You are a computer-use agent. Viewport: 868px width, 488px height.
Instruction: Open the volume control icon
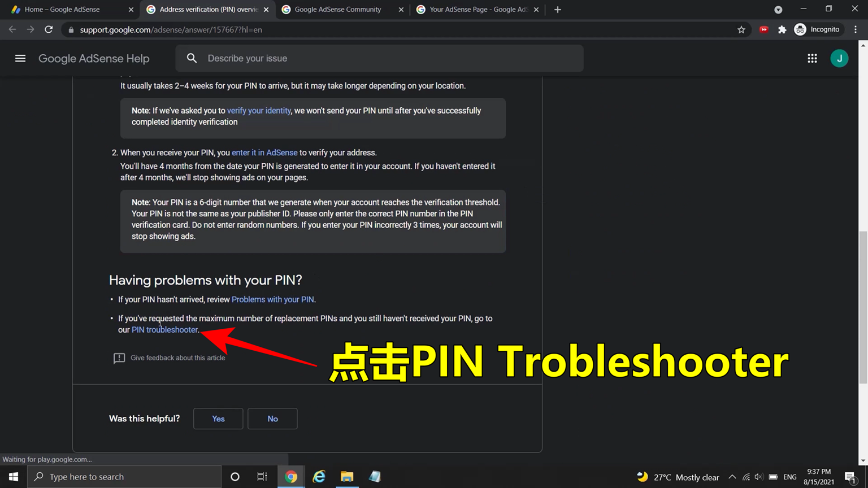[759, 477]
